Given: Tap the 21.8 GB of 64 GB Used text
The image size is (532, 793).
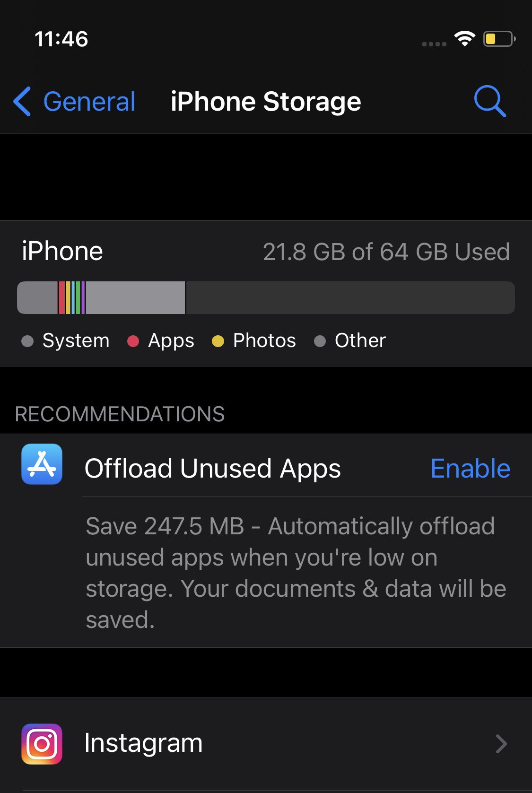Looking at the screenshot, I should point(386,252).
